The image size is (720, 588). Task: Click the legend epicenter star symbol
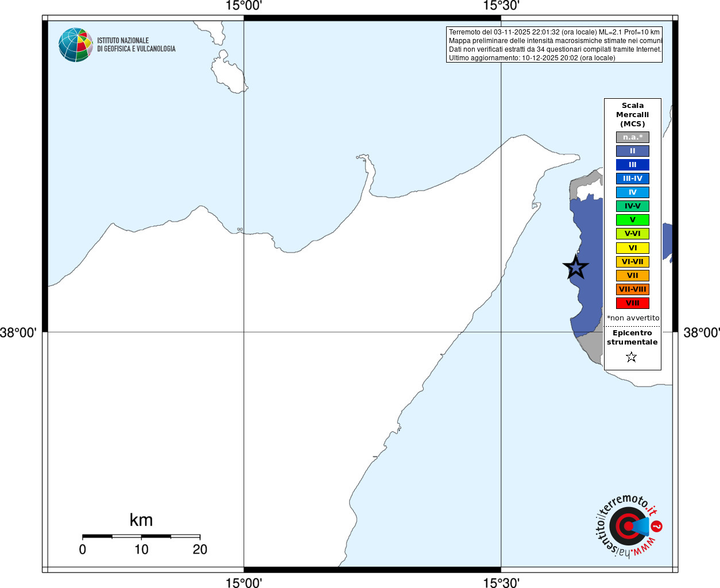click(632, 357)
